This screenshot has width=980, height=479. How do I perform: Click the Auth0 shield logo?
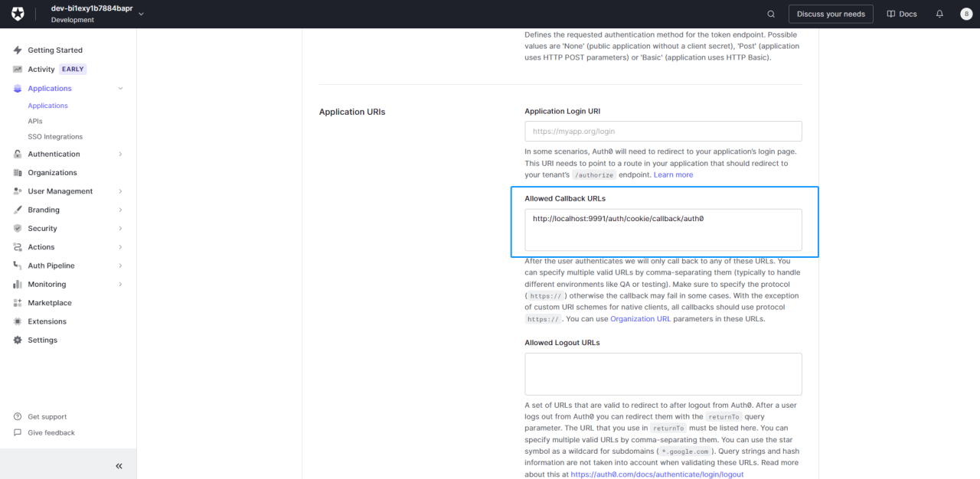coord(18,14)
